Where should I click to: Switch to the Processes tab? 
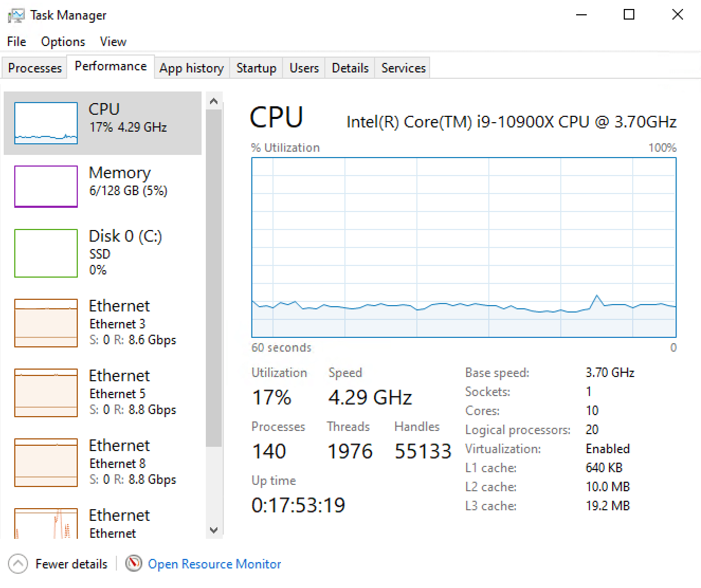click(34, 68)
